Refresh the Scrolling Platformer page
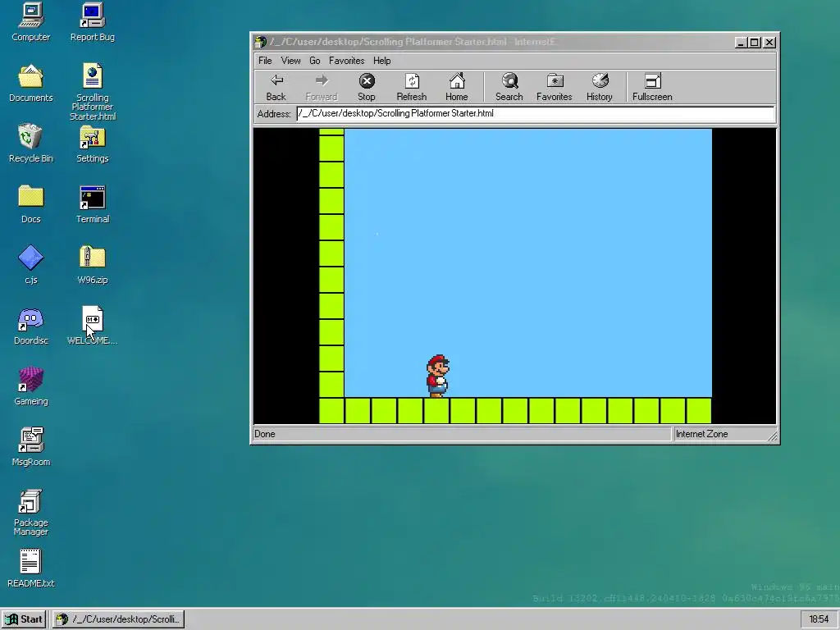 412,87
